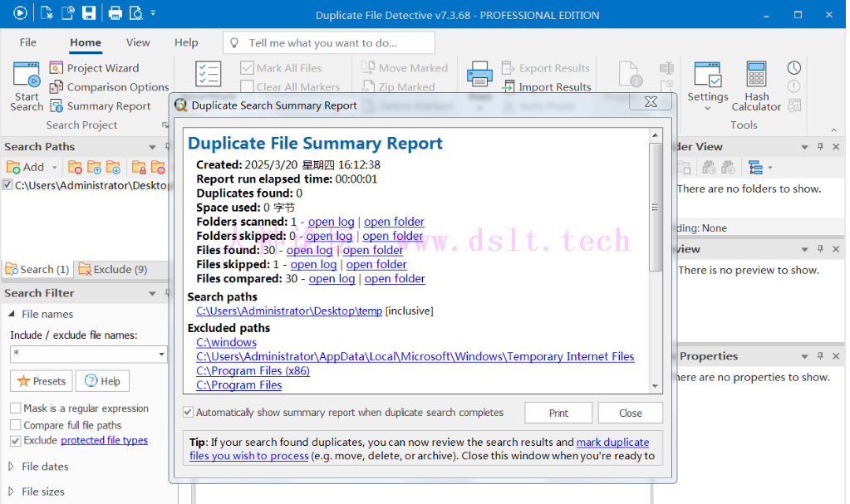
Task: Open the Search Paths panel menu arrow
Action: point(152,147)
